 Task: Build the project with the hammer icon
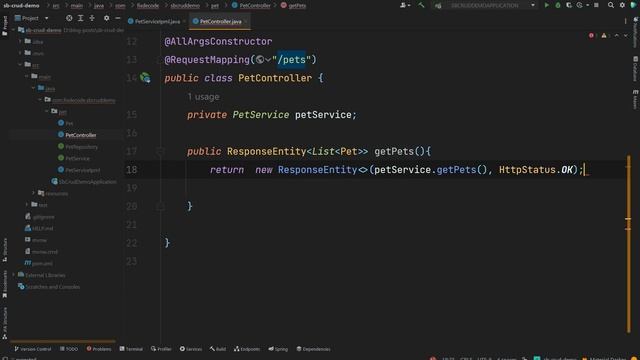pos(421,5)
